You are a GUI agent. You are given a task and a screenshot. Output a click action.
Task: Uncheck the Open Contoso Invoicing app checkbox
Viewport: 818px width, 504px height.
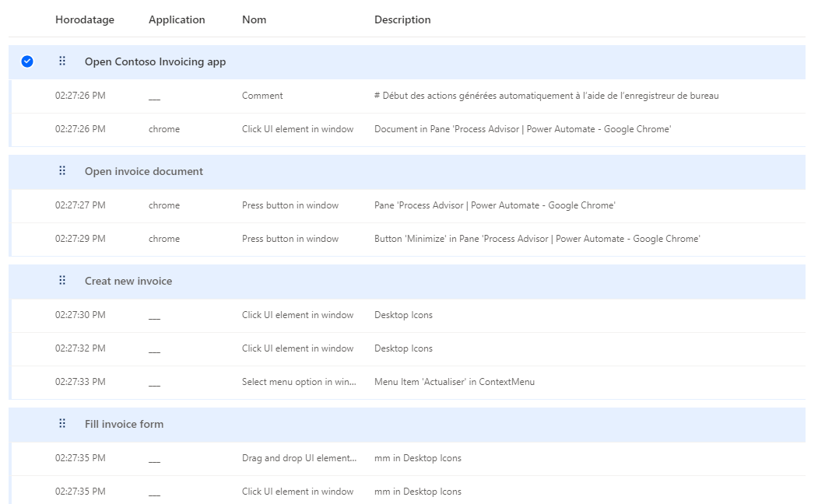coord(27,61)
